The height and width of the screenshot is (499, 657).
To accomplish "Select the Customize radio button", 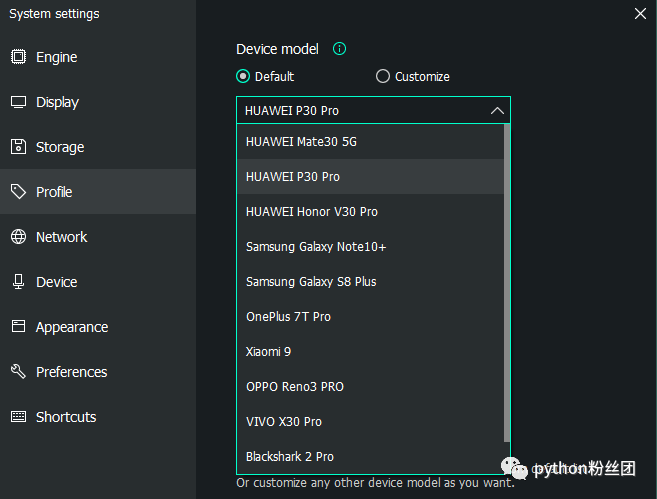I will [383, 76].
